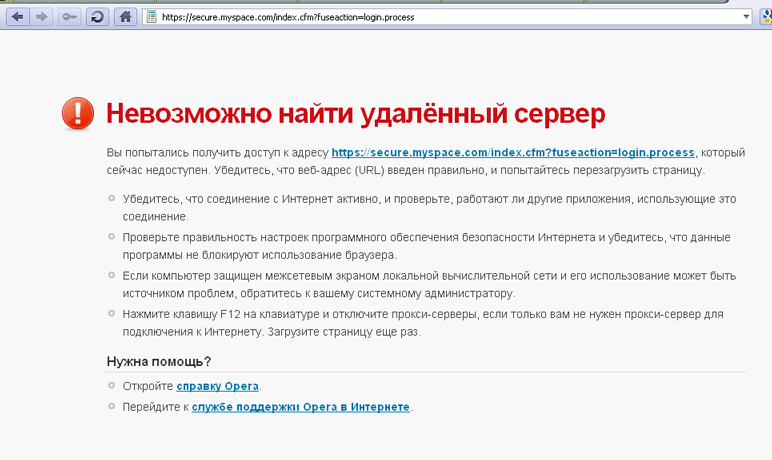The image size is (772, 460).
Task: Click the "Нужна помощь?" section heading
Action: (159, 361)
